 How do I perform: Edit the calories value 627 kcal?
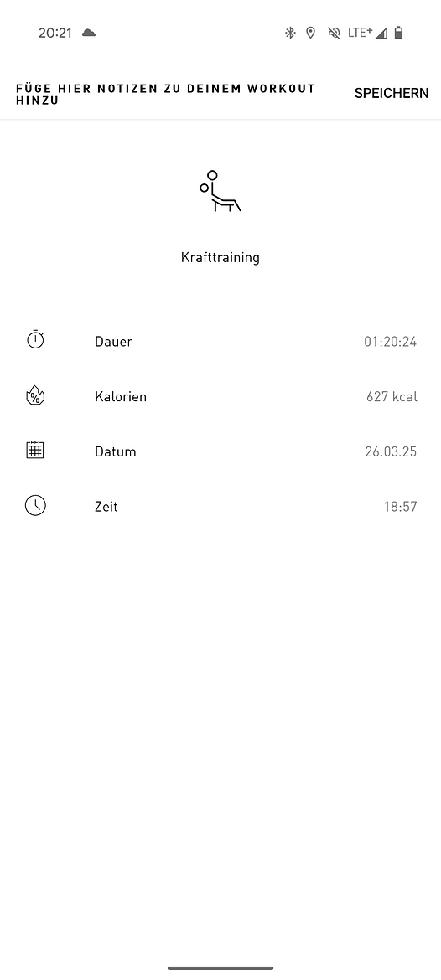(392, 397)
